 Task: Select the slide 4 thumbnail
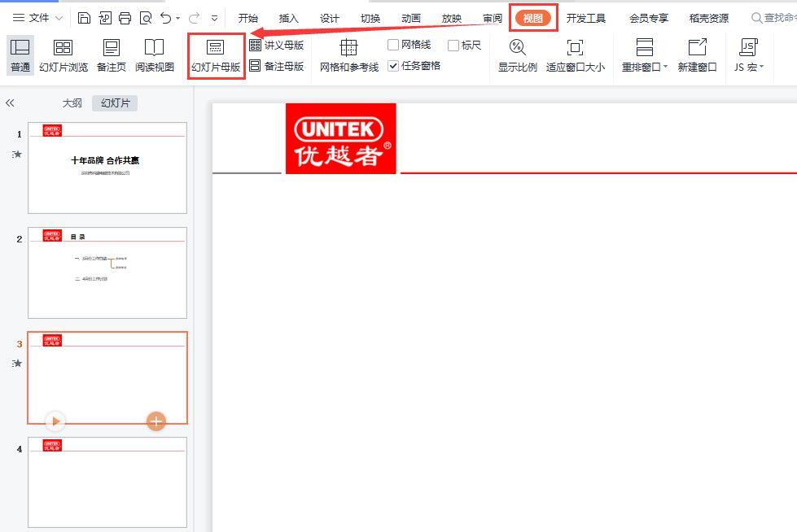tap(107, 482)
